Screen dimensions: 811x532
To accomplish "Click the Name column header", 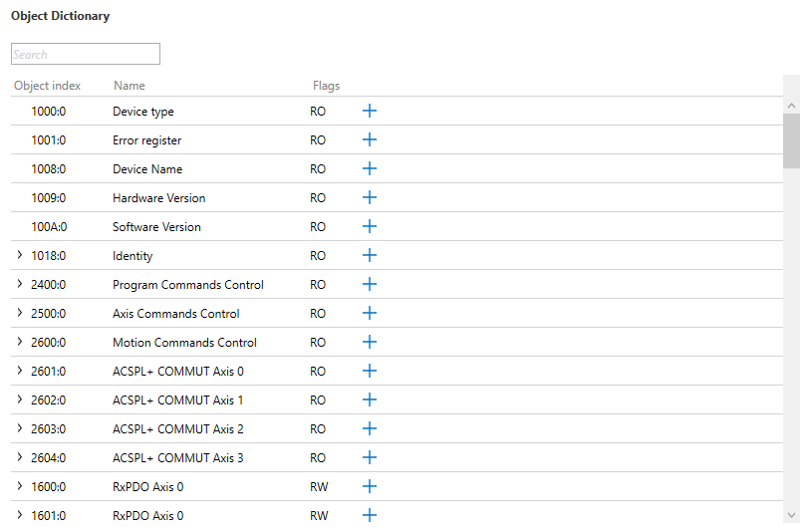I will (130, 86).
